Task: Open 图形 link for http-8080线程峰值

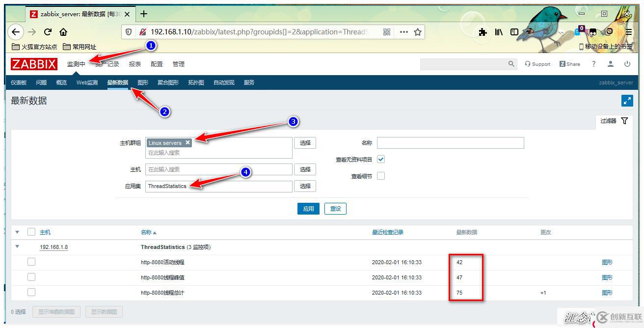Action: pyautogui.click(x=607, y=277)
